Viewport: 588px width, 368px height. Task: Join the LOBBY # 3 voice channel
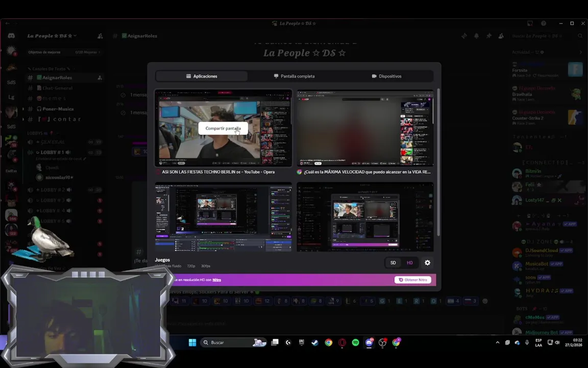[64, 200]
